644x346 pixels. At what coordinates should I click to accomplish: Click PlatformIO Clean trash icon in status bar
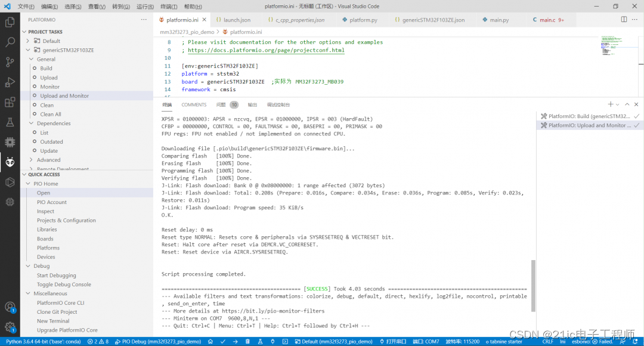point(247,341)
